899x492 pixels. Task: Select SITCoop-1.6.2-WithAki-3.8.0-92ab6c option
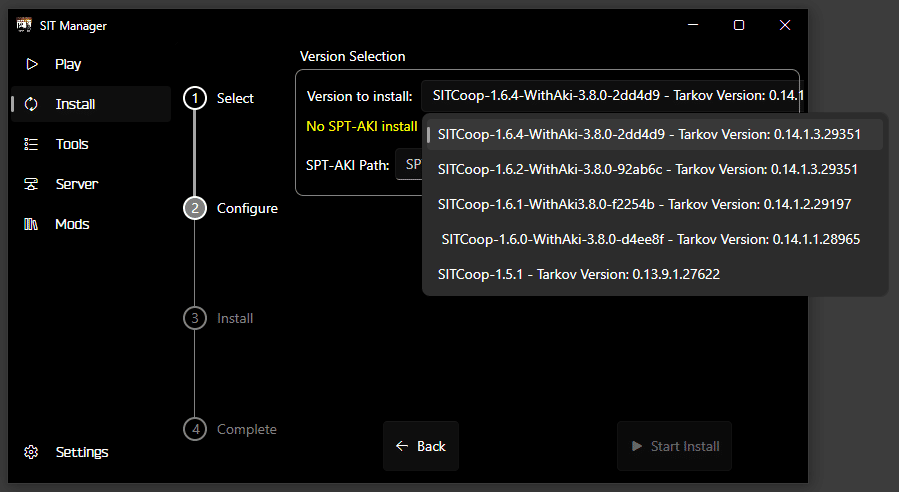[x=655, y=169]
